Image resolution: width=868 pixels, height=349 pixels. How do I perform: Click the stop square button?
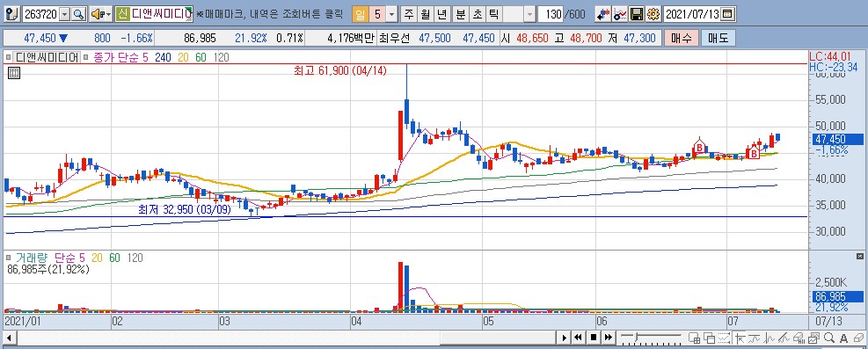pos(594,338)
